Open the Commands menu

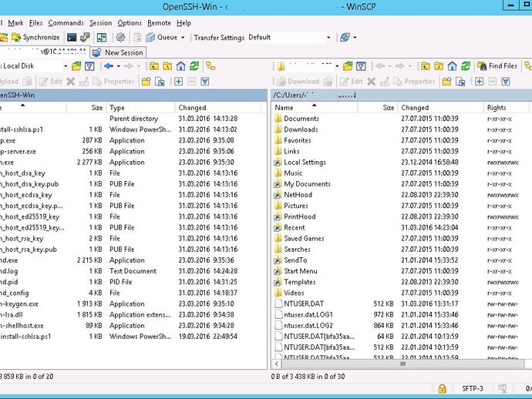coord(66,23)
